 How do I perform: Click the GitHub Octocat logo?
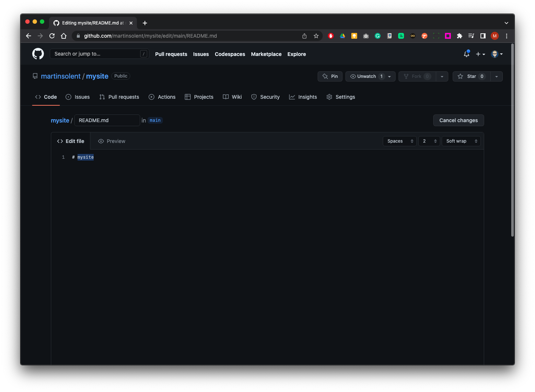tap(38, 54)
